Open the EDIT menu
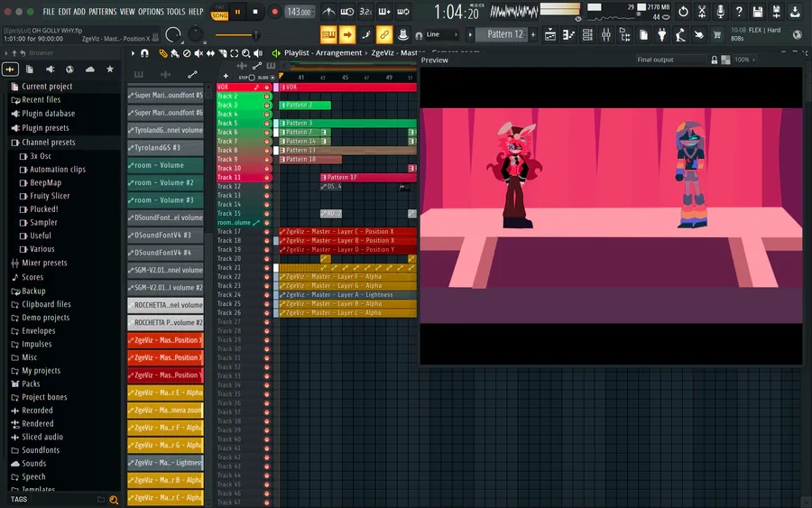The width and height of the screenshot is (812, 508). (64, 12)
